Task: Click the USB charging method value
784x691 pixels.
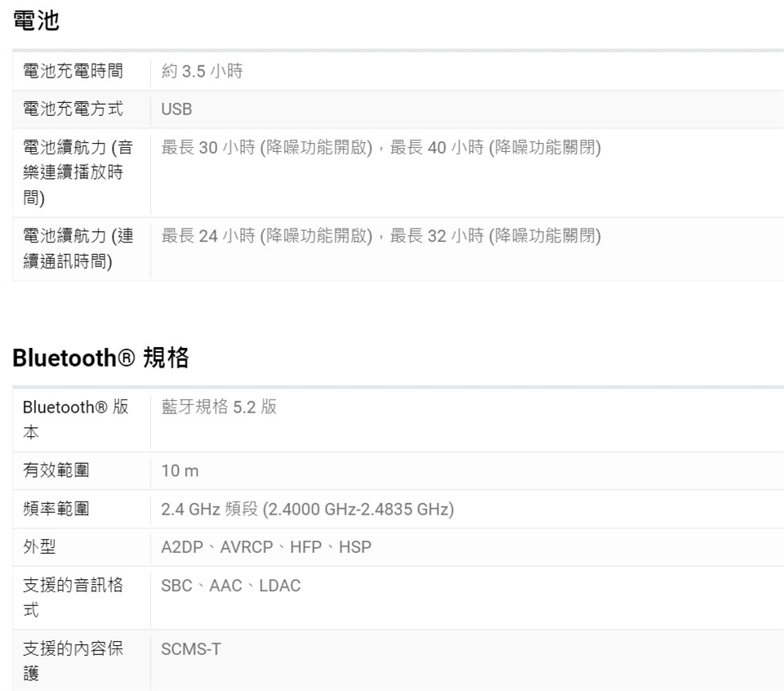Action: pyautogui.click(x=176, y=109)
